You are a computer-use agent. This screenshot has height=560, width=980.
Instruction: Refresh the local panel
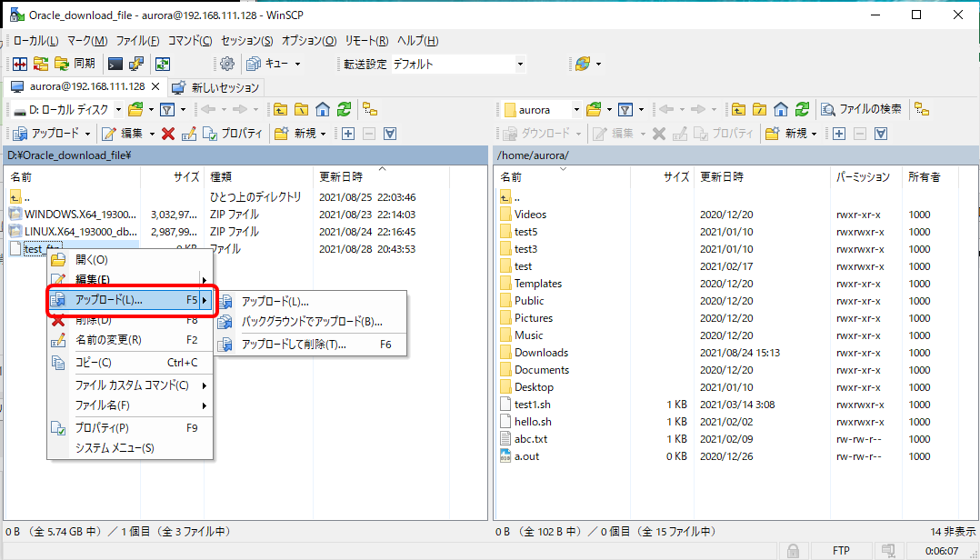click(344, 110)
